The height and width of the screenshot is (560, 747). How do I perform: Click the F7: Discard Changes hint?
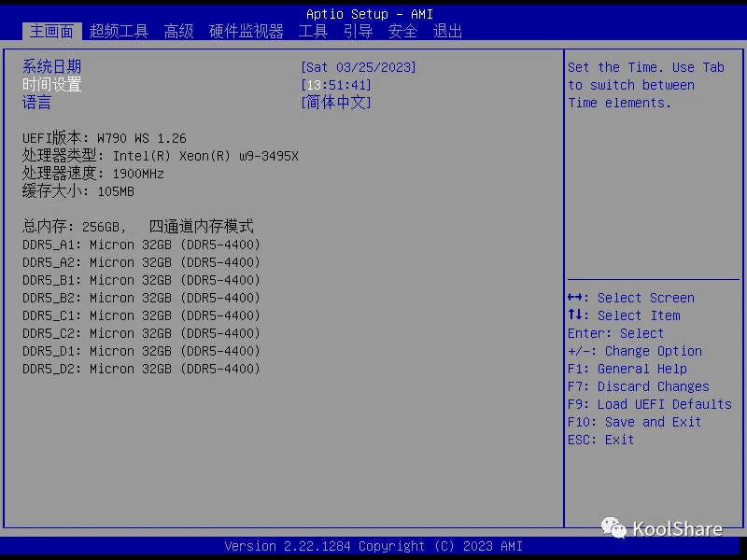tap(639, 386)
